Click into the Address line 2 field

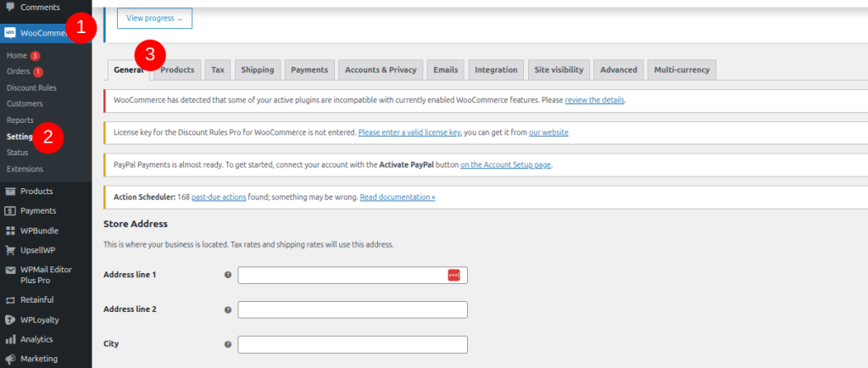(353, 309)
